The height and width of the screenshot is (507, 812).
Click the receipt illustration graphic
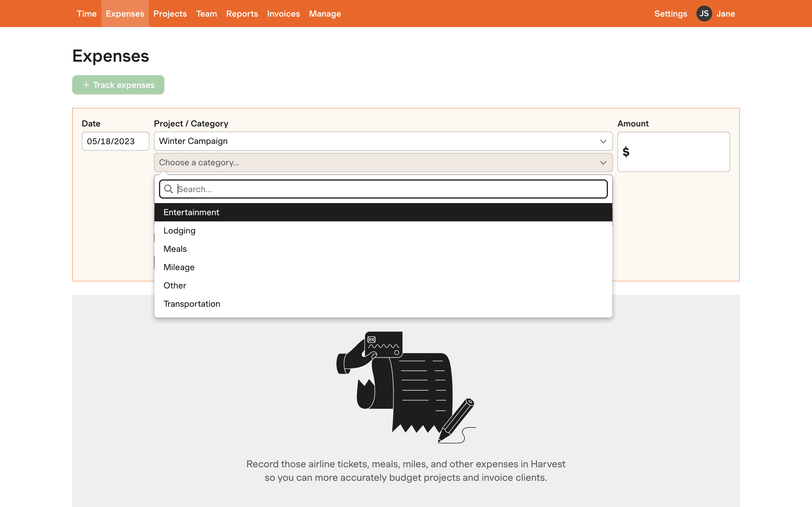pyautogui.click(x=406, y=387)
